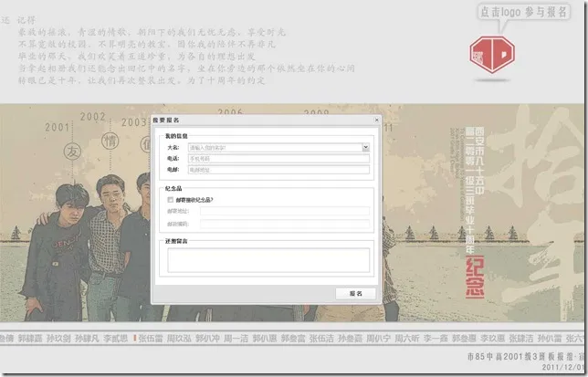The image size is (588, 377).
Task: Click the name 孙肆凡 in the bottom strip
Action: point(87,339)
